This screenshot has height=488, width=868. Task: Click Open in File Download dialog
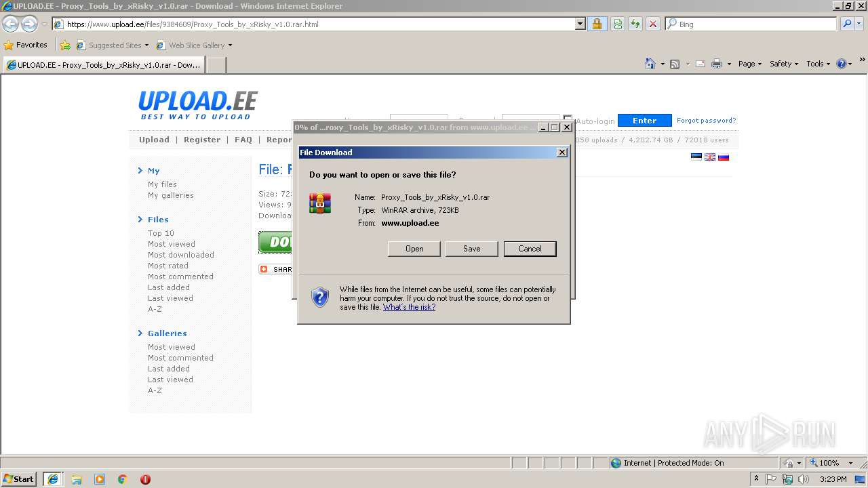(x=414, y=249)
